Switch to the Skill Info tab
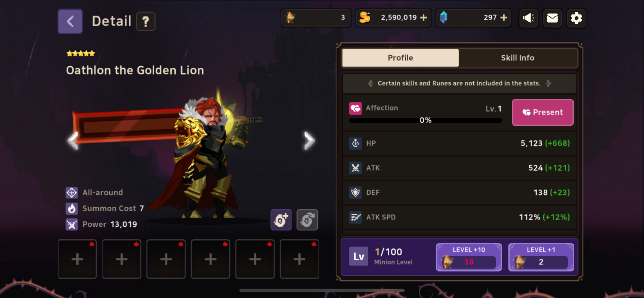 point(517,58)
